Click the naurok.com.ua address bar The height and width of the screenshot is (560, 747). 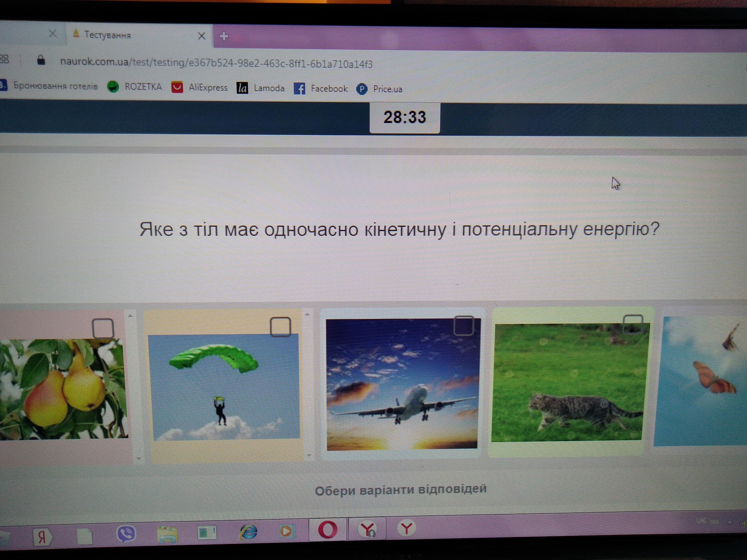click(216, 63)
